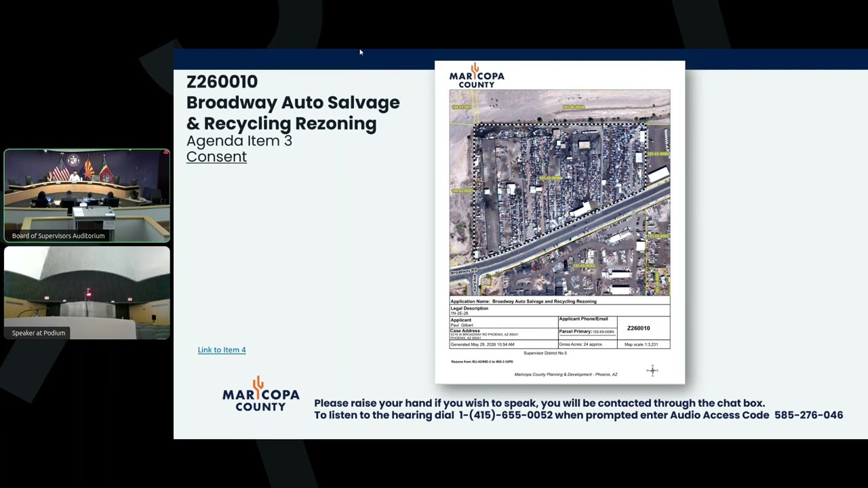Click the 'Board of Supervisors Auditorium' caption
Screen dimensions: 868x488
click(x=58, y=236)
